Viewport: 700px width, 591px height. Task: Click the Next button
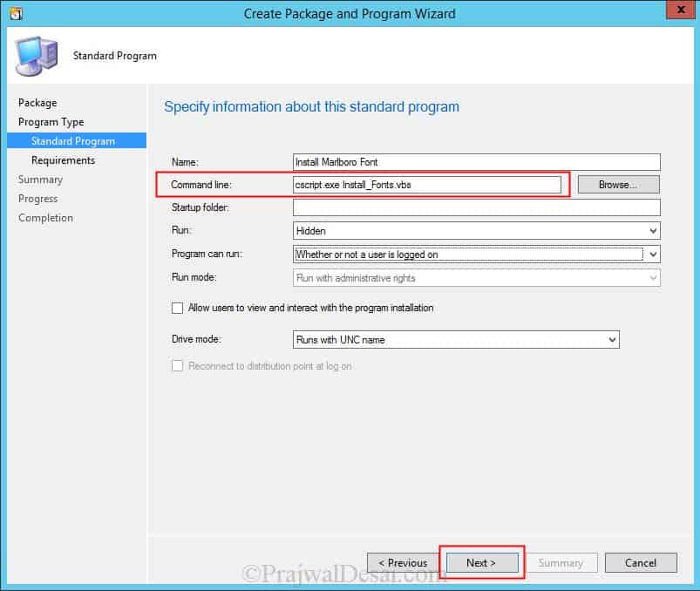(x=482, y=562)
